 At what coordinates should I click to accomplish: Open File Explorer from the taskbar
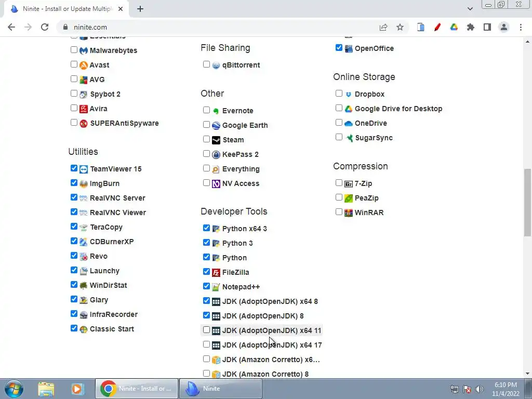(46, 389)
